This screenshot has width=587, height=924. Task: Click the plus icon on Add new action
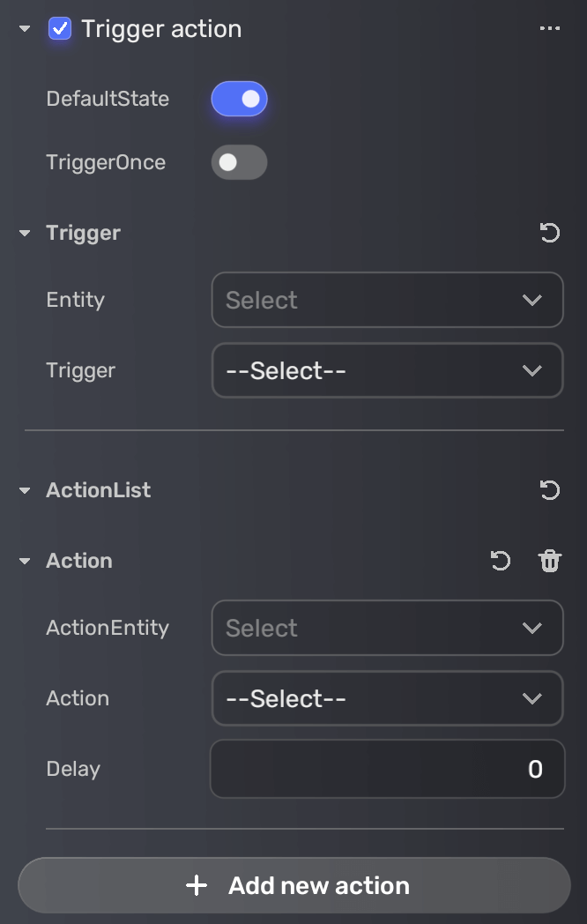197,886
